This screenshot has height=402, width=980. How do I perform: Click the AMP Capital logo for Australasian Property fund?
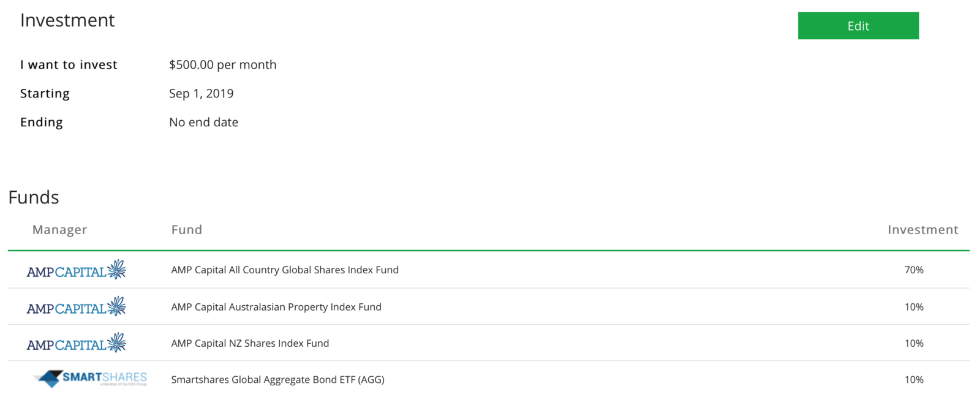(x=76, y=307)
